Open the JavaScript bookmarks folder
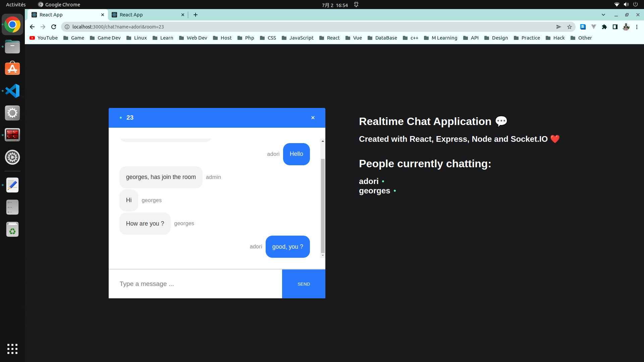The image size is (644, 362). [x=298, y=38]
